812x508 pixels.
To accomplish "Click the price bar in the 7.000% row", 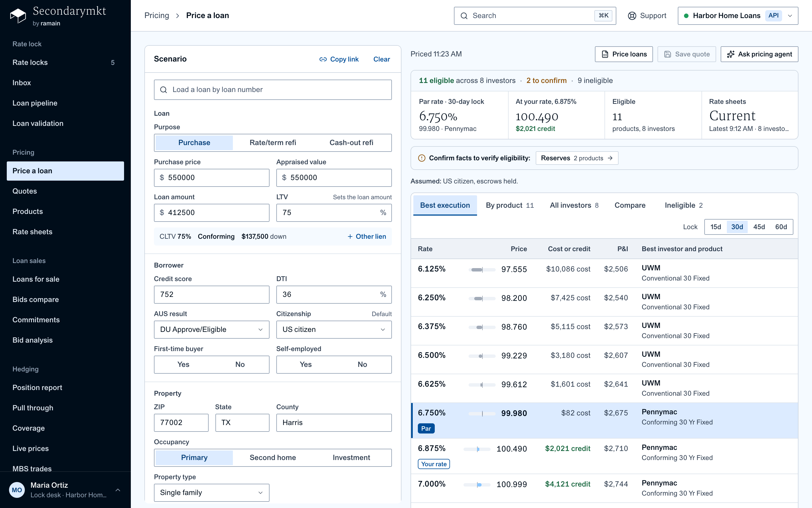I will 477,485.
